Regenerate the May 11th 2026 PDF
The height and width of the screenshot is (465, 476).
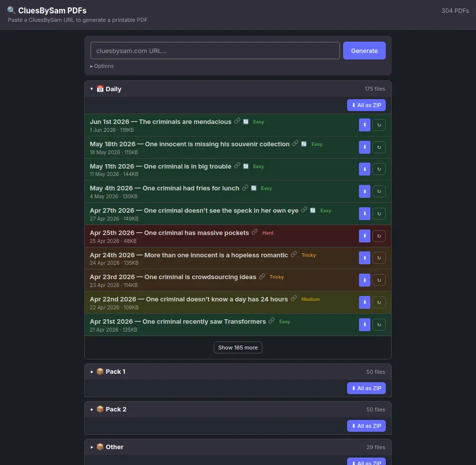(379, 169)
